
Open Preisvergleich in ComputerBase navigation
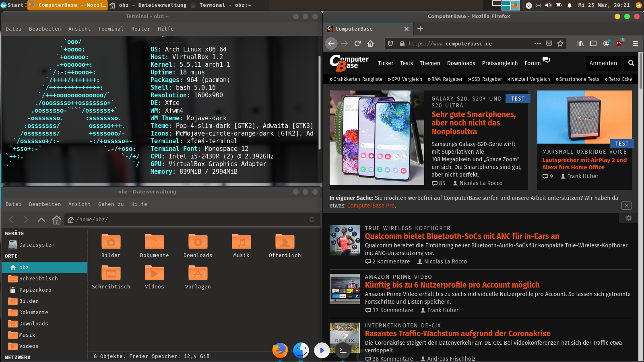pos(500,63)
